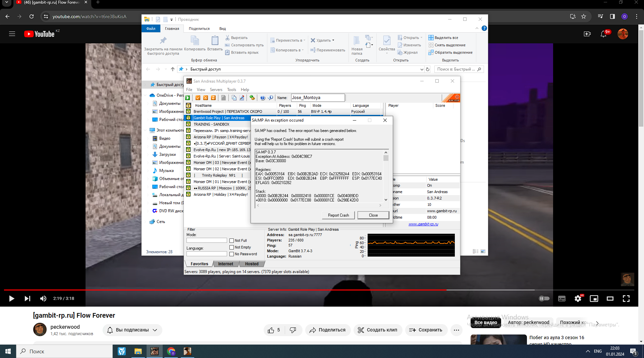Open YouTube player settings gear
Image resolution: width=644 pixels, height=358 pixels.
coord(578,299)
